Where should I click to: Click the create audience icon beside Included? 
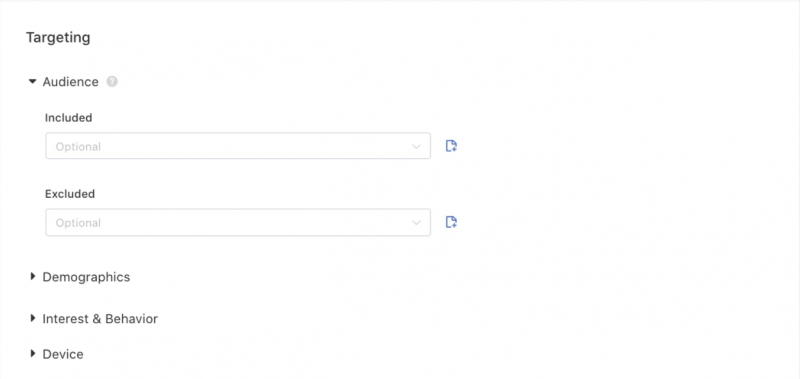click(451, 146)
